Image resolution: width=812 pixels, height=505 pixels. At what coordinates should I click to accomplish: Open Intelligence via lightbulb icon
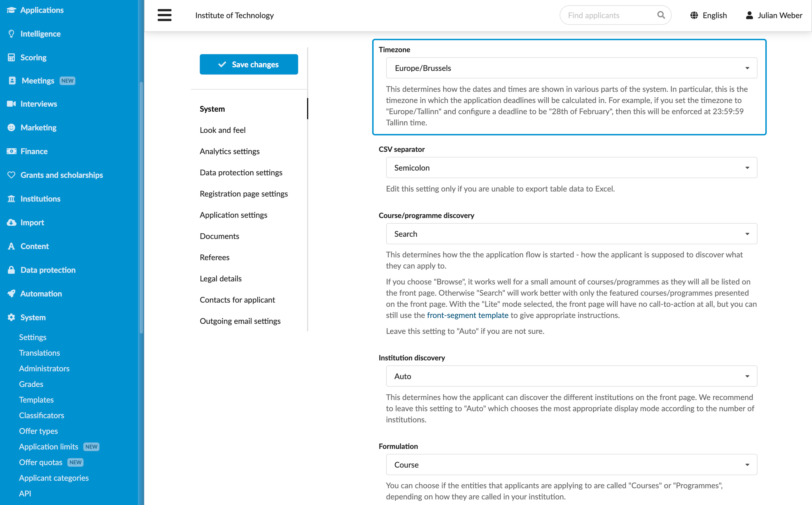(x=11, y=34)
